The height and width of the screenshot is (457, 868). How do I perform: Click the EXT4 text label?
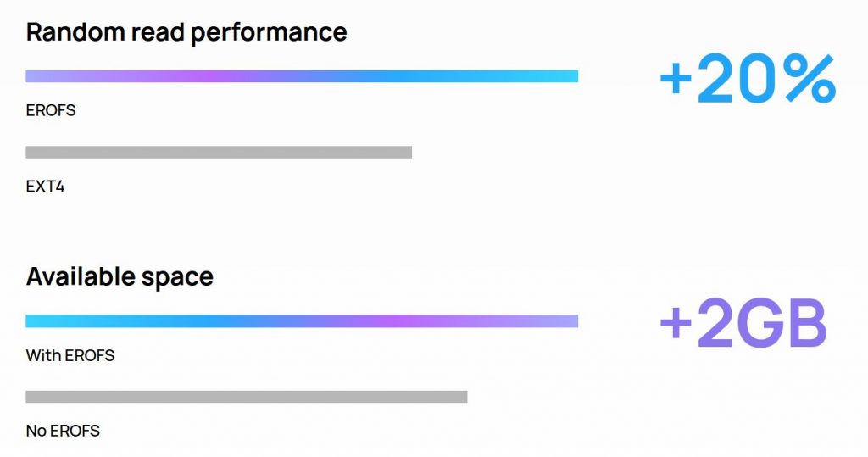click(x=46, y=187)
